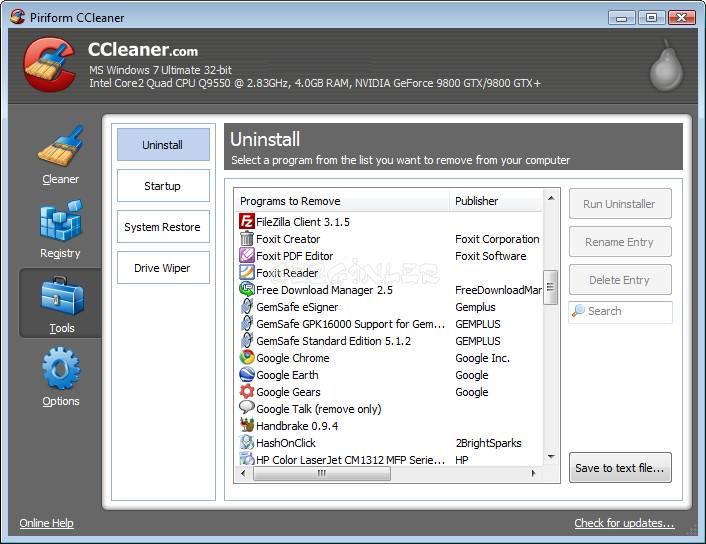Click the GemSafe Standard Edition icon

coord(247,340)
